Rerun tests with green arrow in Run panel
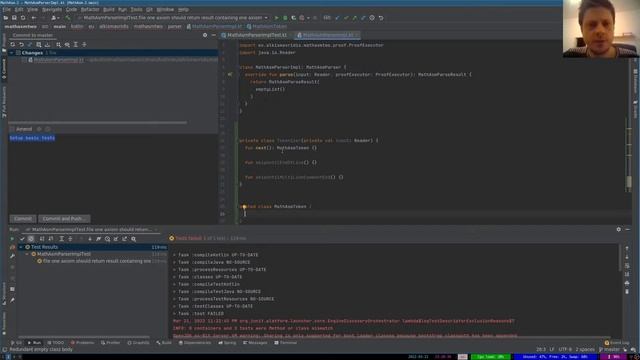Image resolution: width=640 pixels, height=360 pixels. (x=12, y=239)
